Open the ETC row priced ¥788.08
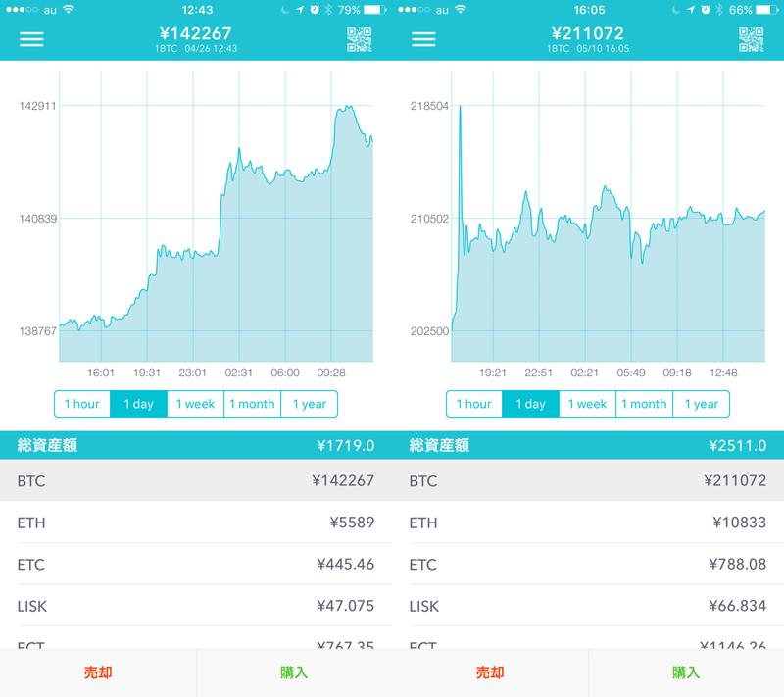The height and width of the screenshot is (697, 784). point(588,565)
